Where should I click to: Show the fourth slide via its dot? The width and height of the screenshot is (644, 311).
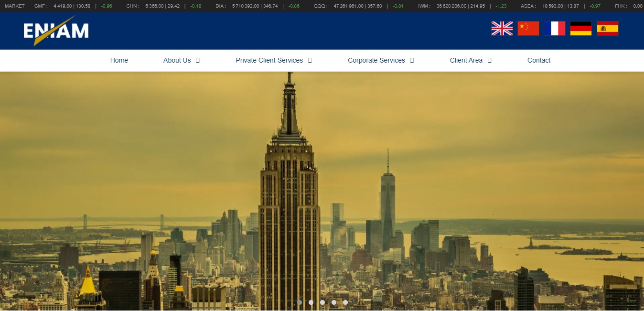click(x=334, y=302)
